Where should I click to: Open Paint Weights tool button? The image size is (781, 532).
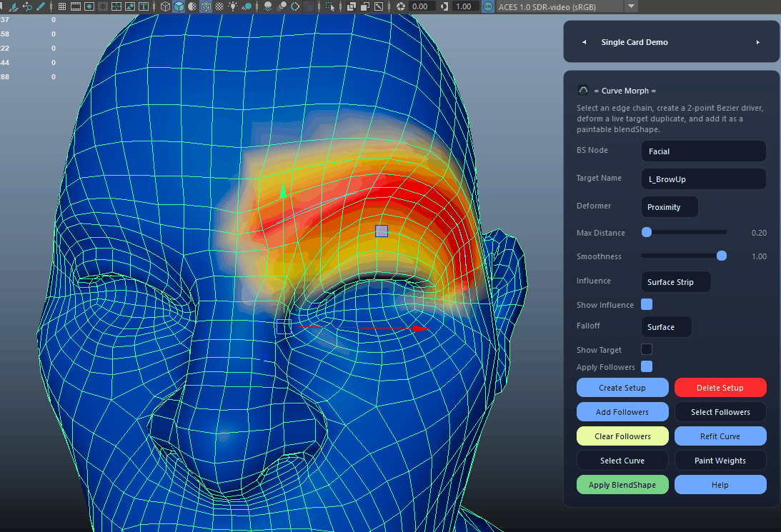tap(720, 461)
